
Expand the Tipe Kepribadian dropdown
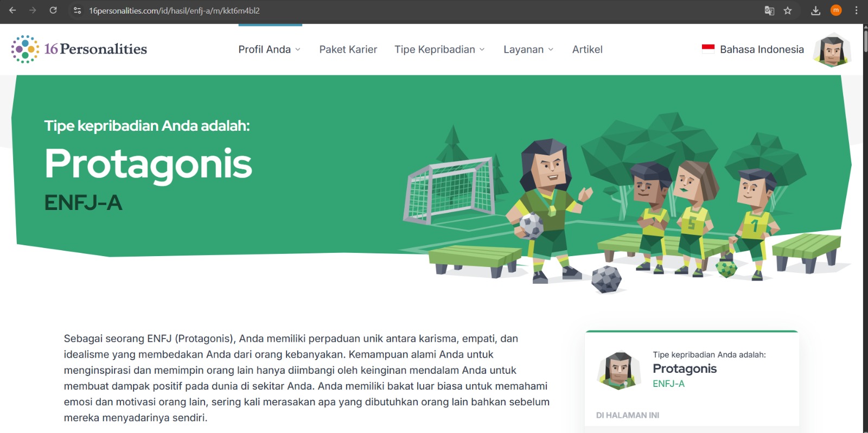click(x=439, y=49)
